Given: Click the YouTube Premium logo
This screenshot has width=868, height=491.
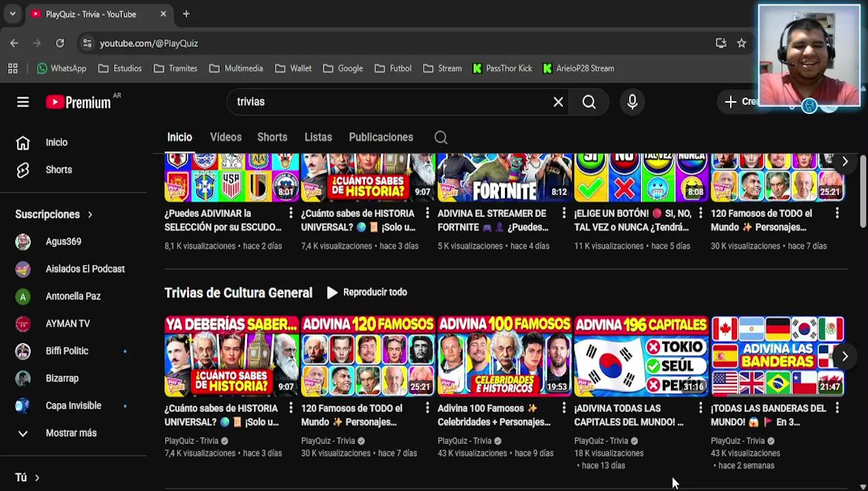Looking at the screenshot, I should coord(78,102).
